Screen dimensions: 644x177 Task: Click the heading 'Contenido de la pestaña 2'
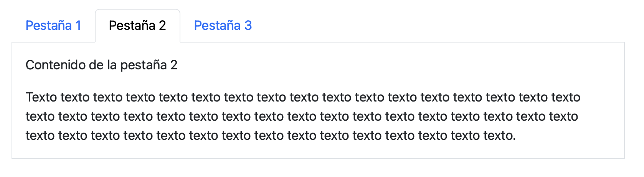point(101,65)
